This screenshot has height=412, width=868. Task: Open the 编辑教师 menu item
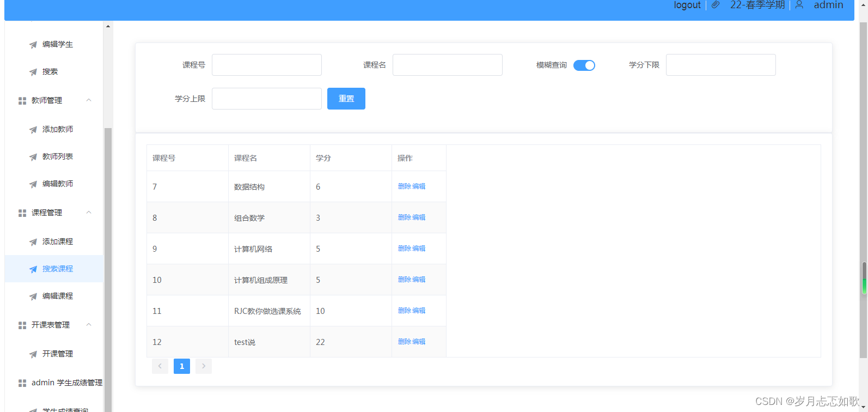pos(54,184)
